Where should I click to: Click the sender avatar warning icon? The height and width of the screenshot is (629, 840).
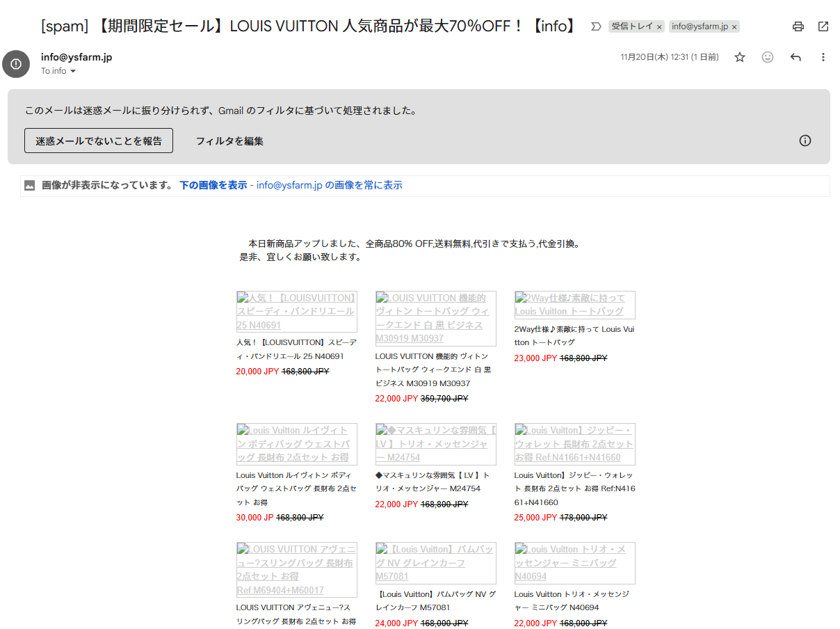(16, 64)
